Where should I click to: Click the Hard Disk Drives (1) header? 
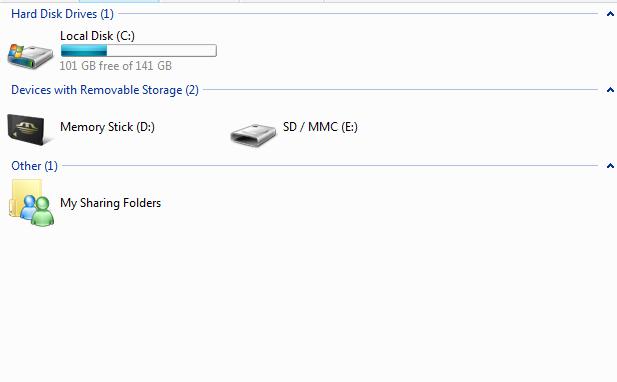[62, 14]
